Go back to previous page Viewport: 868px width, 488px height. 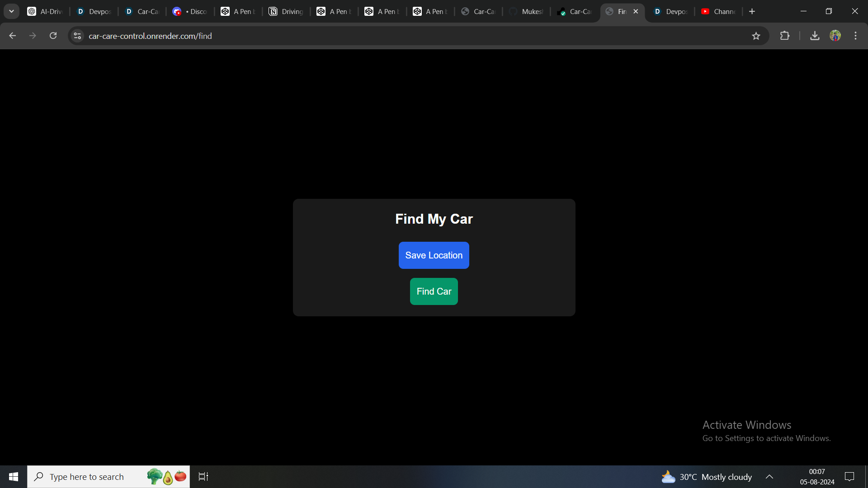(12, 36)
